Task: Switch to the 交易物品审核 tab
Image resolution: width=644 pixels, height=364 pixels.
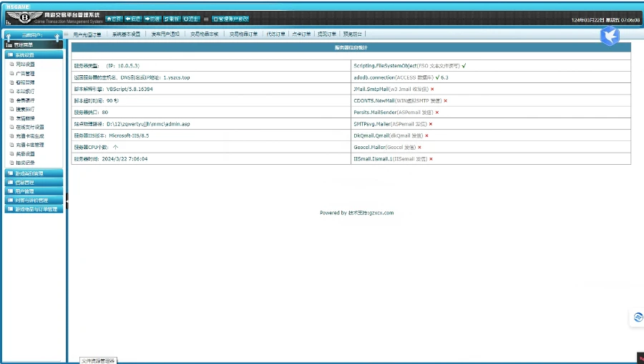Action: point(204,34)
